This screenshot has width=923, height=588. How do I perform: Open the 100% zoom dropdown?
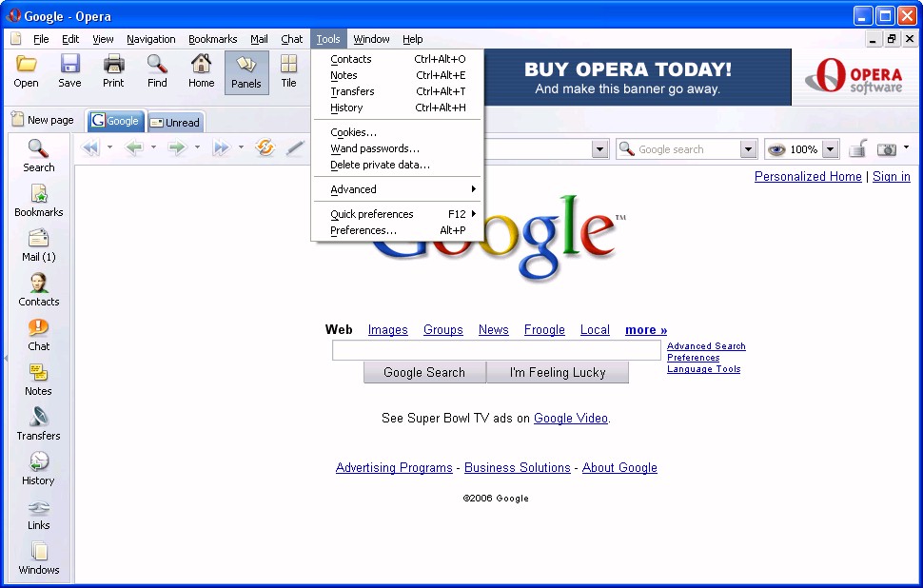(830, 149)
